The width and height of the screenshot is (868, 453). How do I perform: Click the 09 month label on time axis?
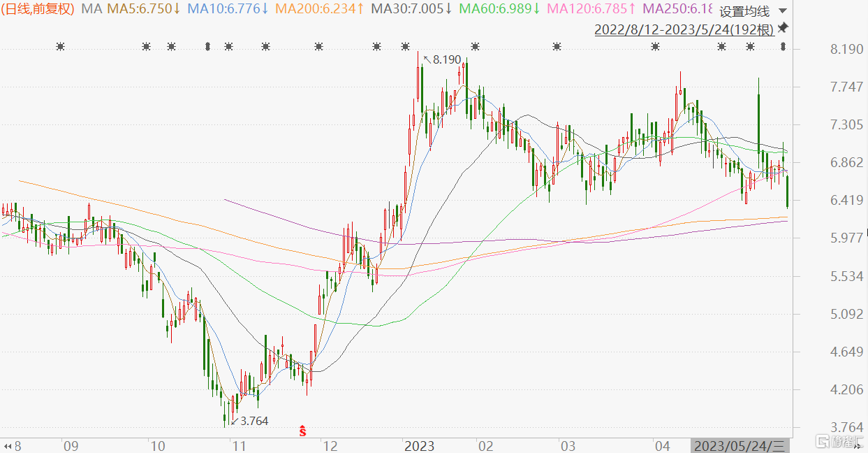70,445
